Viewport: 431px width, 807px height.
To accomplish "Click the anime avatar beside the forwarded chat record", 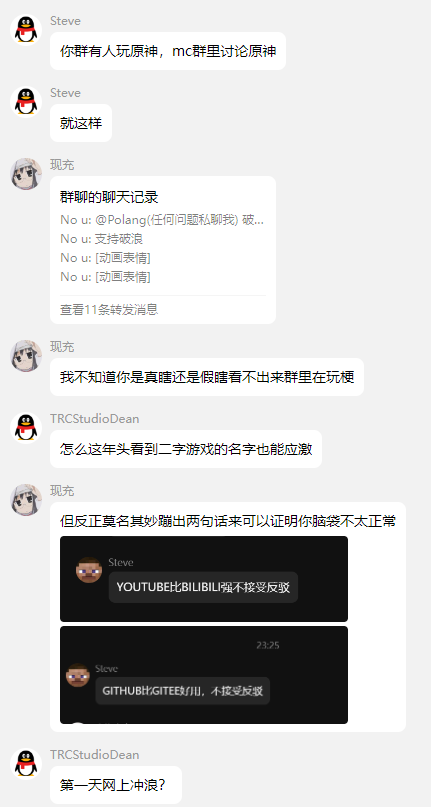I will coord(26,174).
